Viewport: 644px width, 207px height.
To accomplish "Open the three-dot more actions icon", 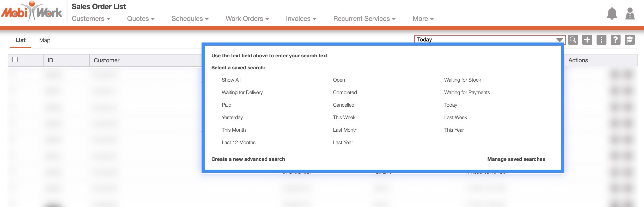I will 601,40.
